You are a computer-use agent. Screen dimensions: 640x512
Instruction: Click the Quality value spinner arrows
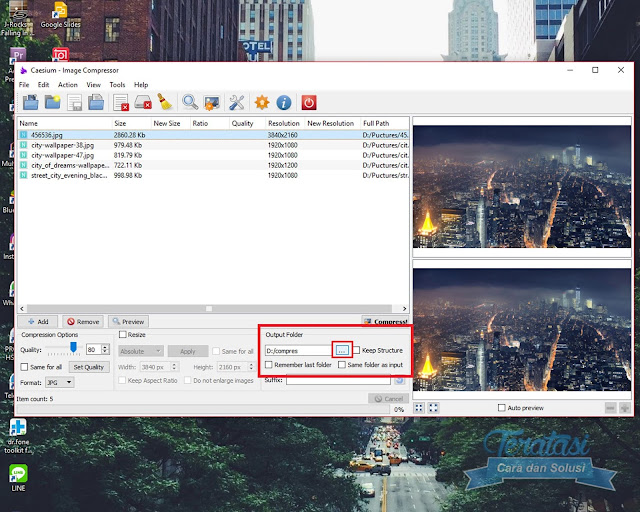[105, 349]
